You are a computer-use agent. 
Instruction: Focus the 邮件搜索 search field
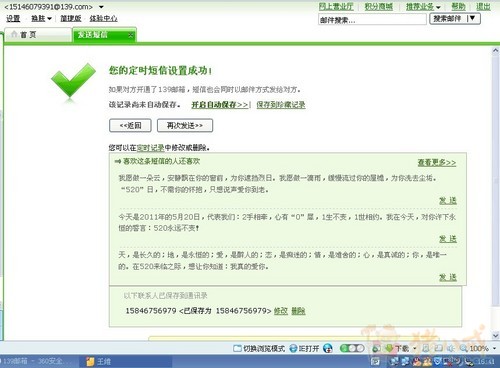372,19
